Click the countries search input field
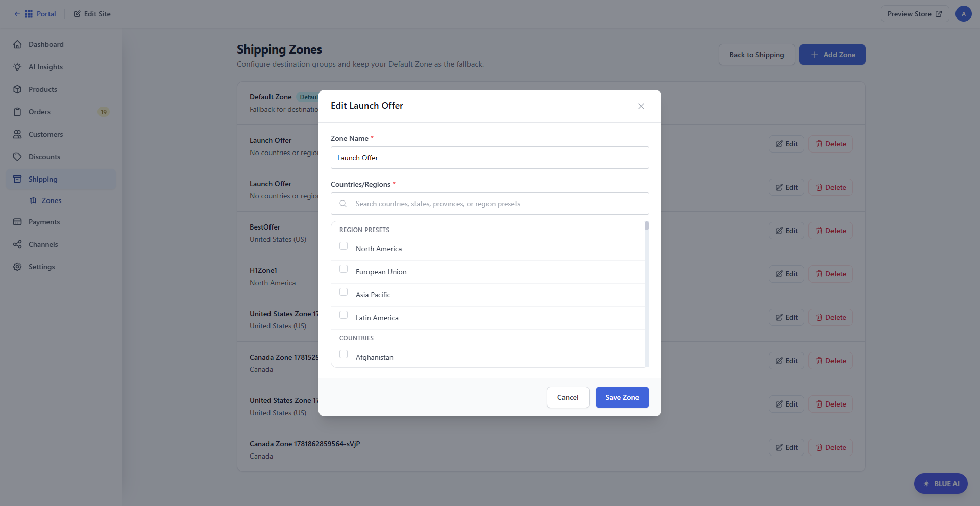This screenshot has width=980, height=506. coord(490,204)
